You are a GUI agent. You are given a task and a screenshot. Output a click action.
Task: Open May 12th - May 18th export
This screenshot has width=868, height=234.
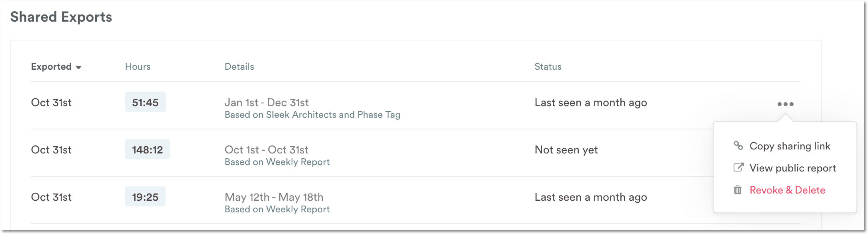274,197
